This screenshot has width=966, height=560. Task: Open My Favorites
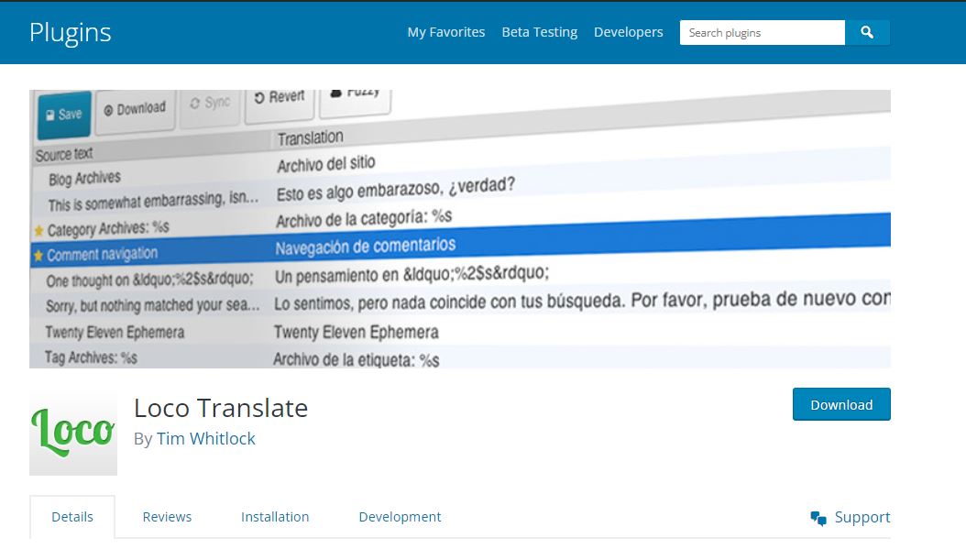pyautogui.click(x=446, y=32)
